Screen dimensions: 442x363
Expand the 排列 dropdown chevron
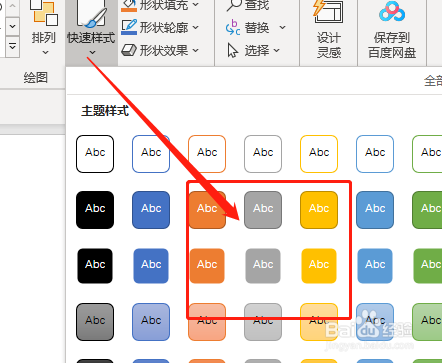[x=45, y=52]
